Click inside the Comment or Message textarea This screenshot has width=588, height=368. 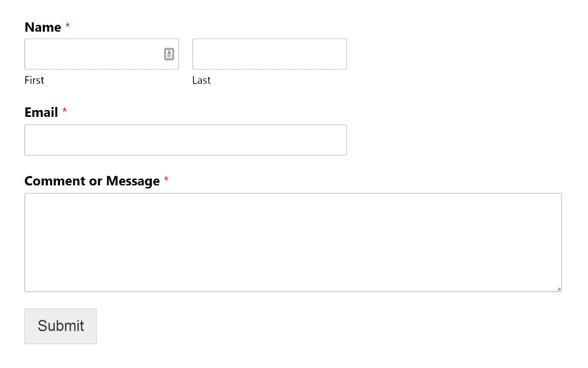point(293,243)
